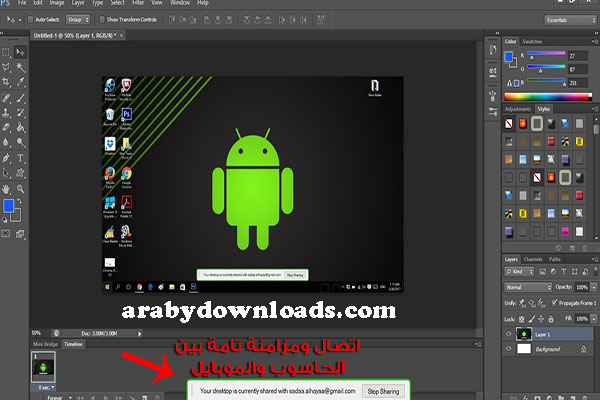The width and height of the screenshot is (600, 400).
Task: Select Layer 1 in Layers panel
Action: [548, 334]
